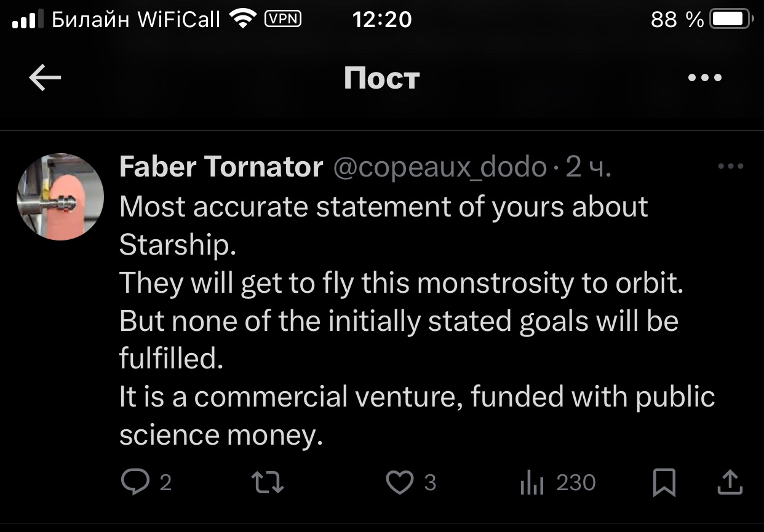
Task: Open Faber Tornator's profile avatar
Action: pyautogui.click(x=60, y=197)
